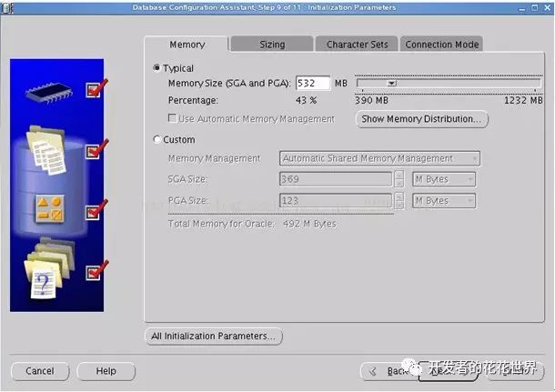Open the Character Sets tab

pyautogui.click(x=357, y=45)
